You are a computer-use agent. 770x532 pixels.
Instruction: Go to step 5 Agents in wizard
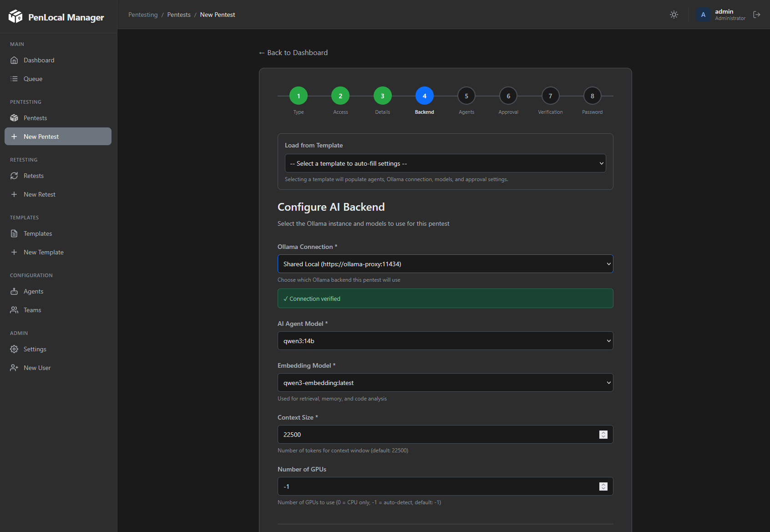[466, 96]
